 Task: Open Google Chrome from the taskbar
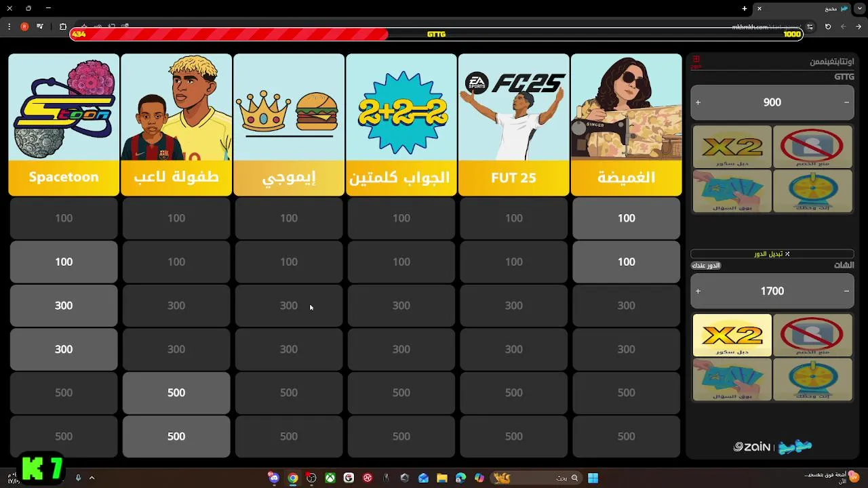point(292,478)
